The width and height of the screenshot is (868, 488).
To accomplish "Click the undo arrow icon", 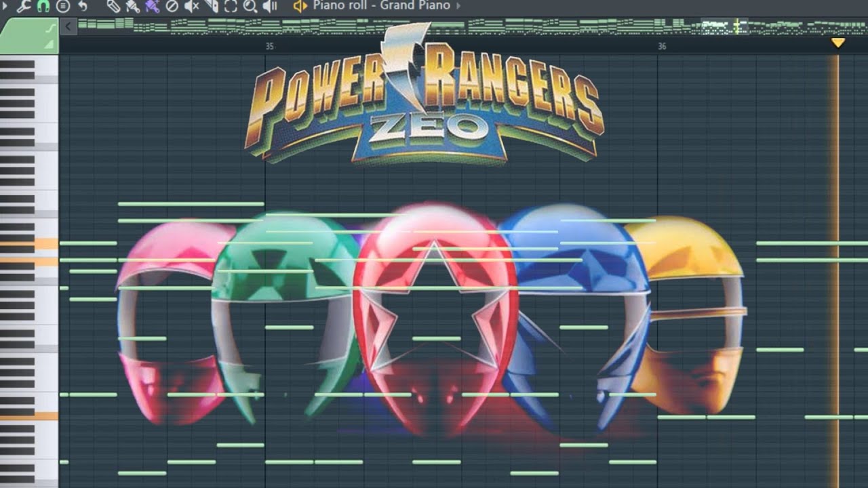I will click(x=82, y=6).
